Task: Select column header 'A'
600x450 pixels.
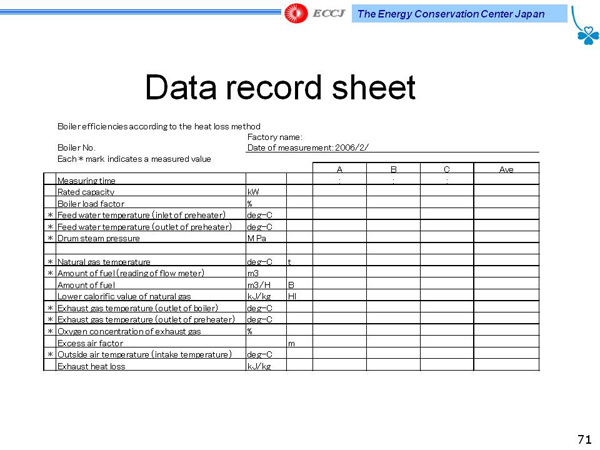Action: [x=339, y=169]
